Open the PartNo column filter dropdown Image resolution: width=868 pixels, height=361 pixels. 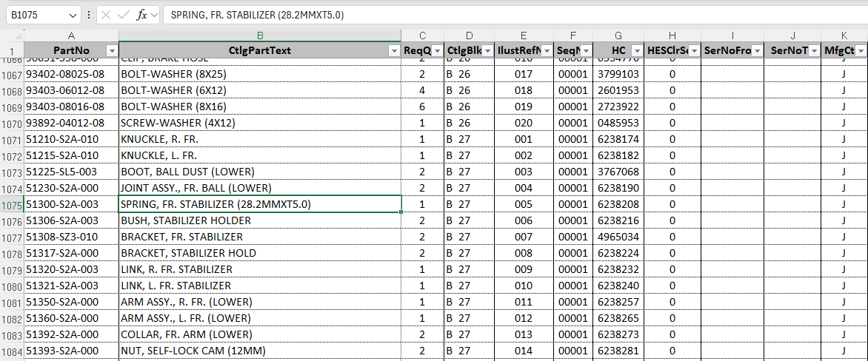pos(112,50)
